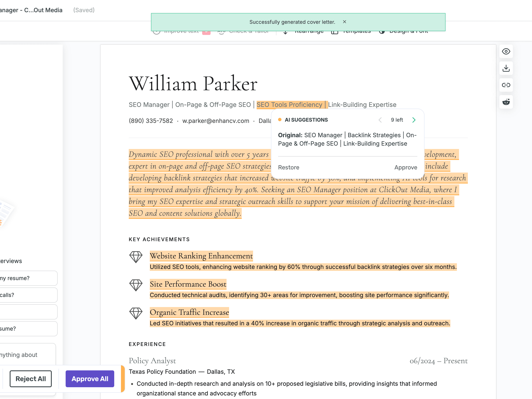Approve the headline AI suggestion
Screen dimensions: 532x399
[x=406, y=168]
